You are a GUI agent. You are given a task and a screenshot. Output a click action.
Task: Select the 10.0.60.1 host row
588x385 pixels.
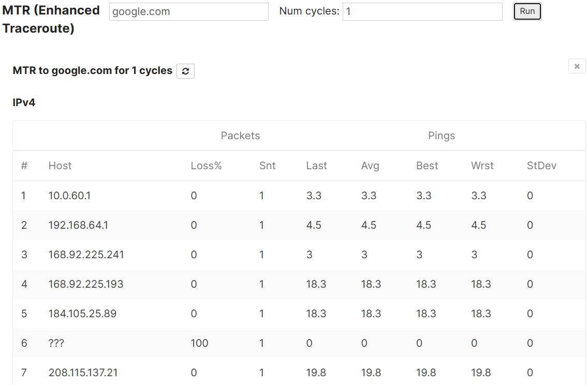point(299,196)
